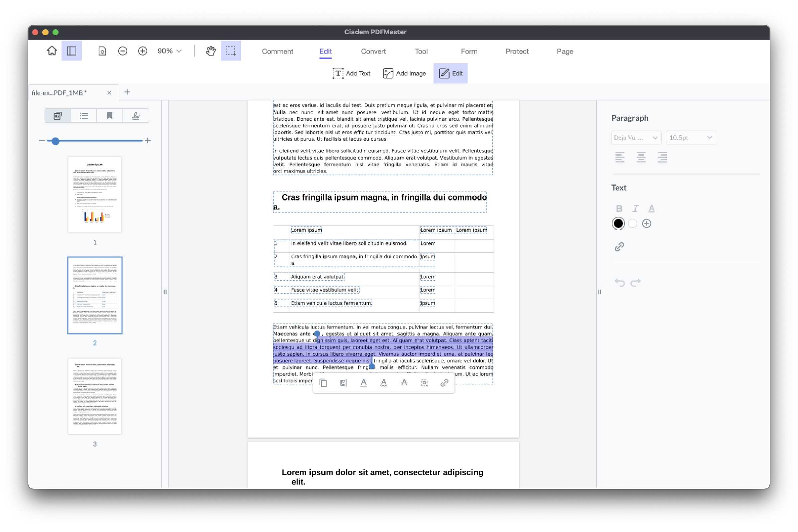This screenshot has height=532, width=798.
Task: Select the black color swatch
Action: click(x=618, y=223)
